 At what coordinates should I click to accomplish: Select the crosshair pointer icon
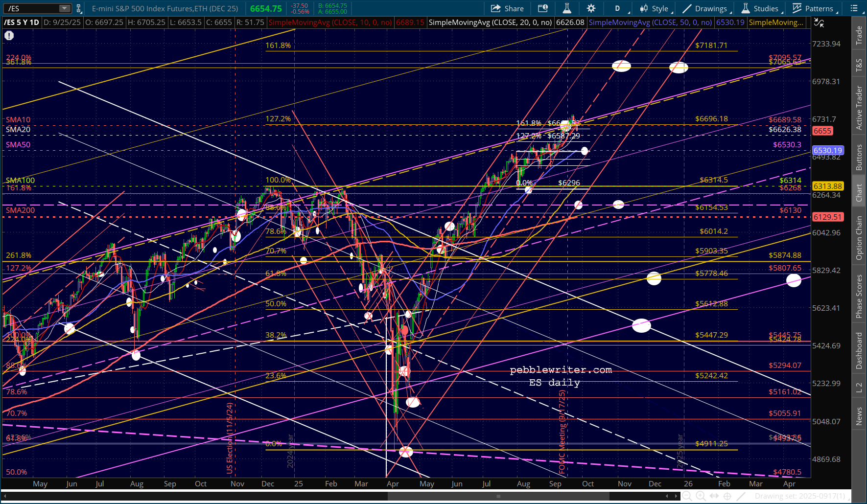pyautogui.click(x=727, y=496)
